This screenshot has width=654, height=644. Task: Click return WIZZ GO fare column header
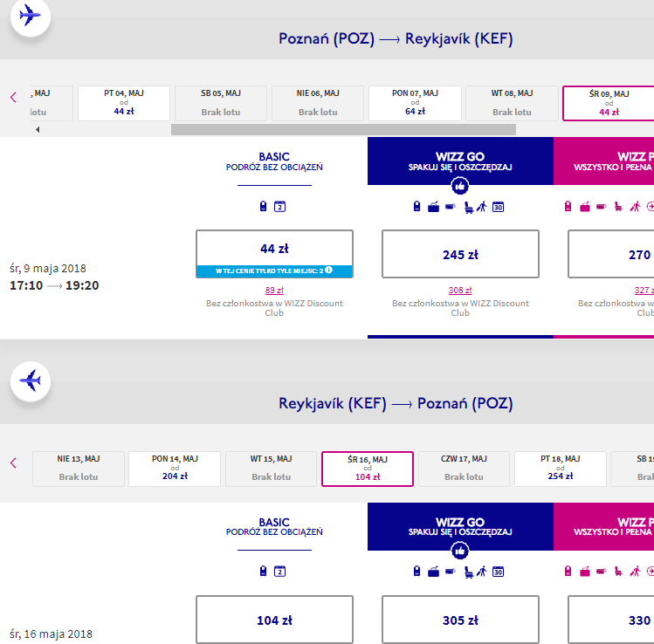[460, 526]
